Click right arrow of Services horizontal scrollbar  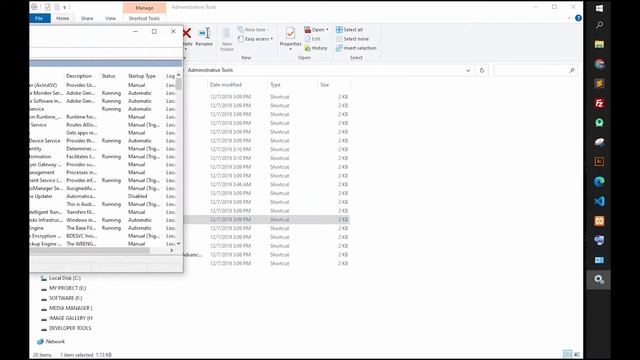(x=171, y=250)
